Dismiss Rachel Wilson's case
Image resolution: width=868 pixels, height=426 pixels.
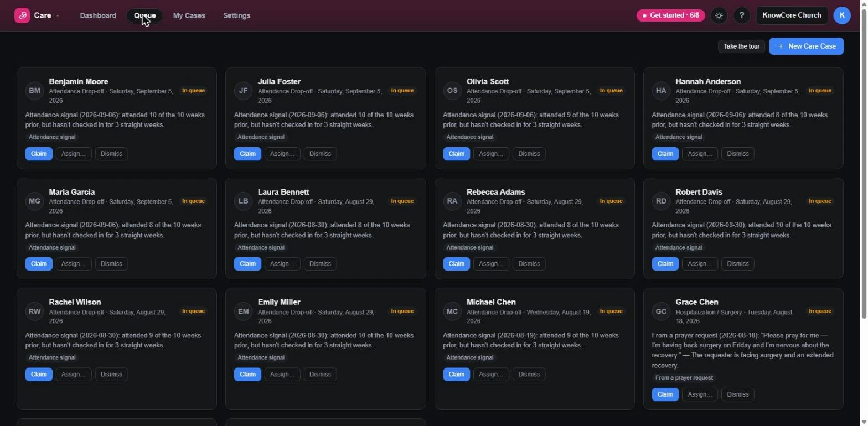pyautogui.click(x=111, y=375)
